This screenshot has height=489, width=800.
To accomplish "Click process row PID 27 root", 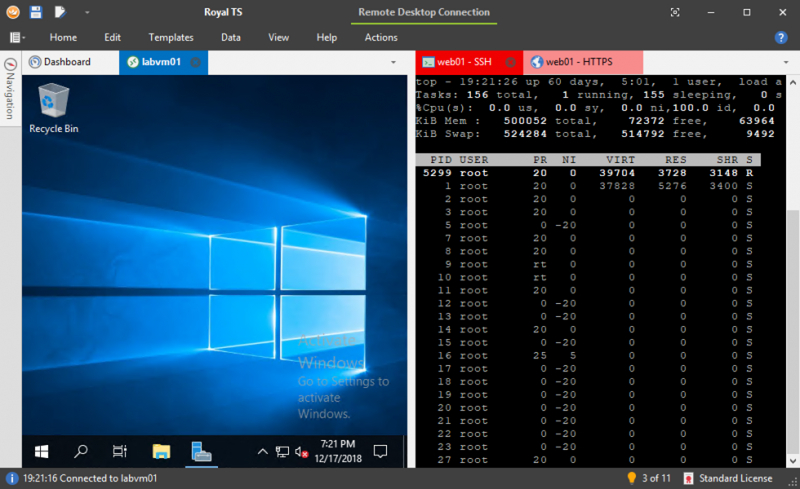I will pos(588,460).
